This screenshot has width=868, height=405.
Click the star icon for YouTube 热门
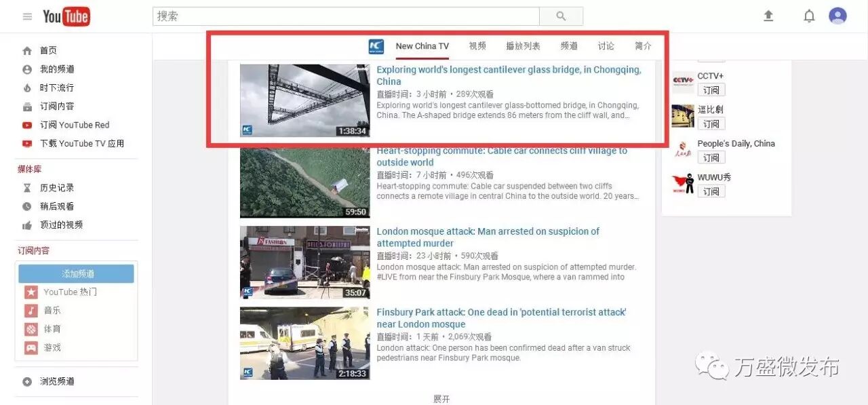pos(31,292)
